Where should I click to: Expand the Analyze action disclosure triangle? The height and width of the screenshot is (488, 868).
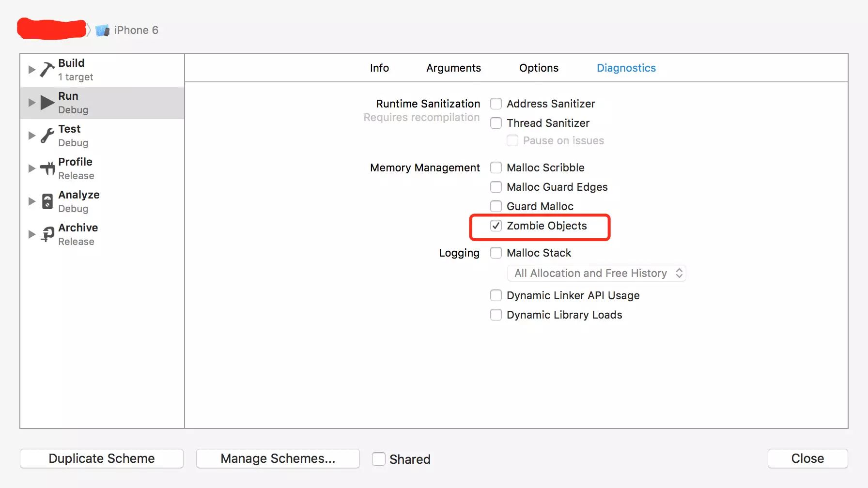(31, 201)
